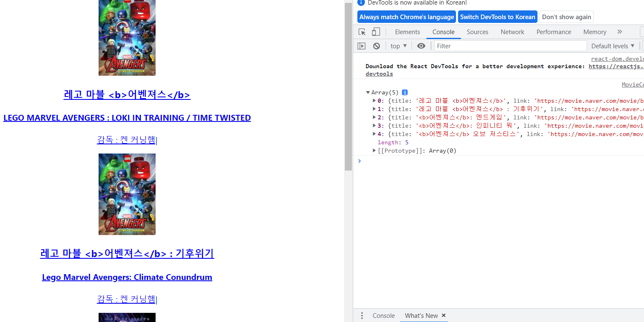
Task: Open the Memory tab
Action: click(x=594, y=32)
